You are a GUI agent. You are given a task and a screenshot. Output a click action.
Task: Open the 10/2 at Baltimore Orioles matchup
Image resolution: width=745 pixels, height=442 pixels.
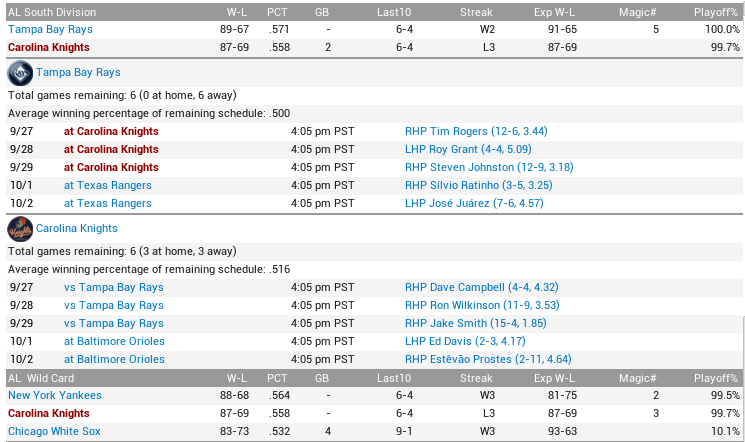[x=114, y=360]
